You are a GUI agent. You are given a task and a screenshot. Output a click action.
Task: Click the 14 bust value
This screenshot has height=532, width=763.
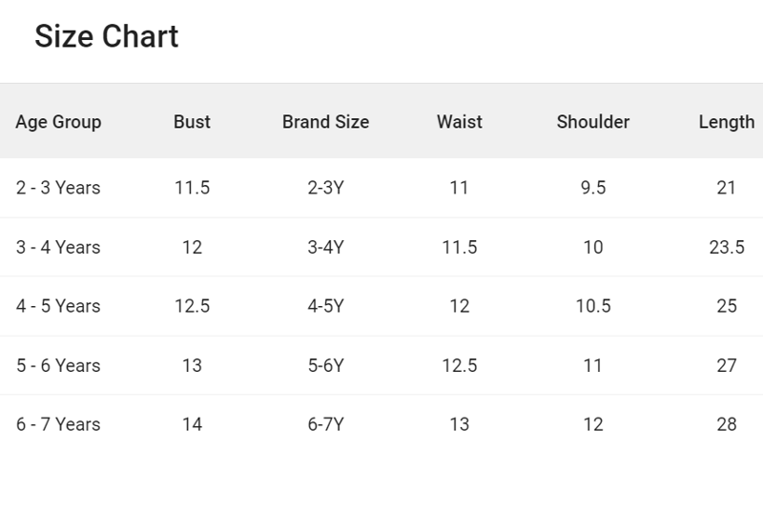[192, 425]
